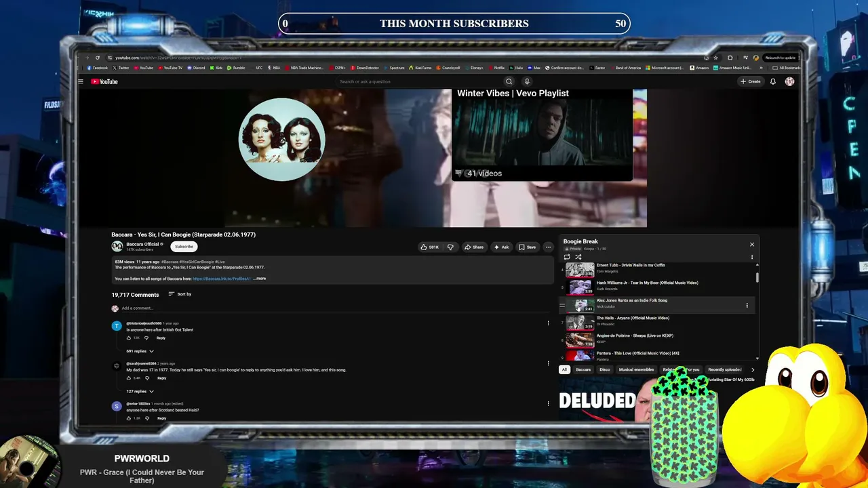
Task: Select the Disco filter chip
Action: (605, 369)
